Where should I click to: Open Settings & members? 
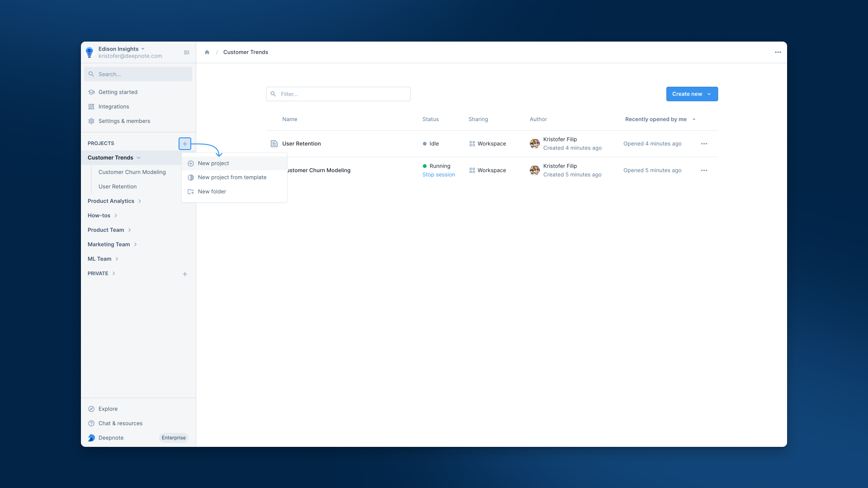tap(124, 121)
